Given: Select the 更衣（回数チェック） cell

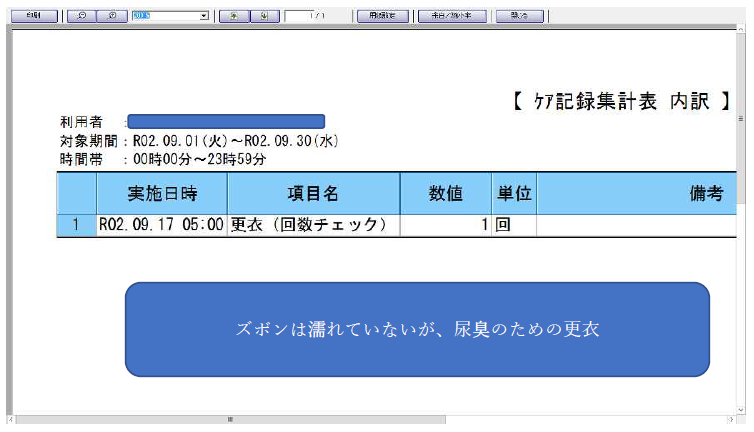Looking at the screenshot, I should point(313,225).
